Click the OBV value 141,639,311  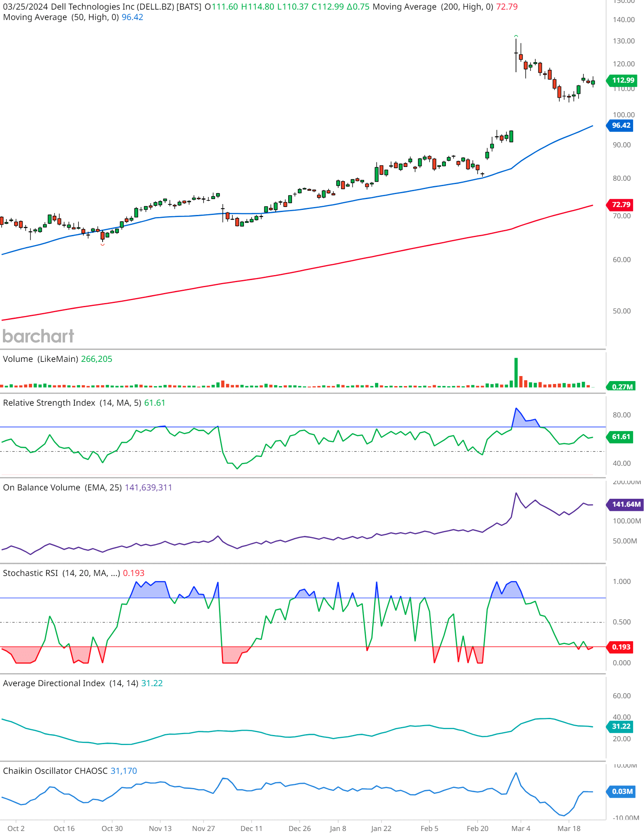click(148, 487)
